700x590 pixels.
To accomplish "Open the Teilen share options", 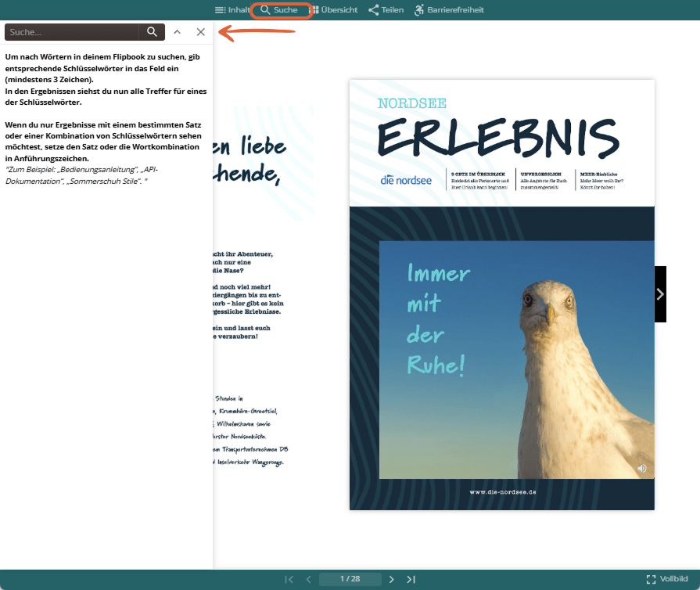I will pos(386,10).
